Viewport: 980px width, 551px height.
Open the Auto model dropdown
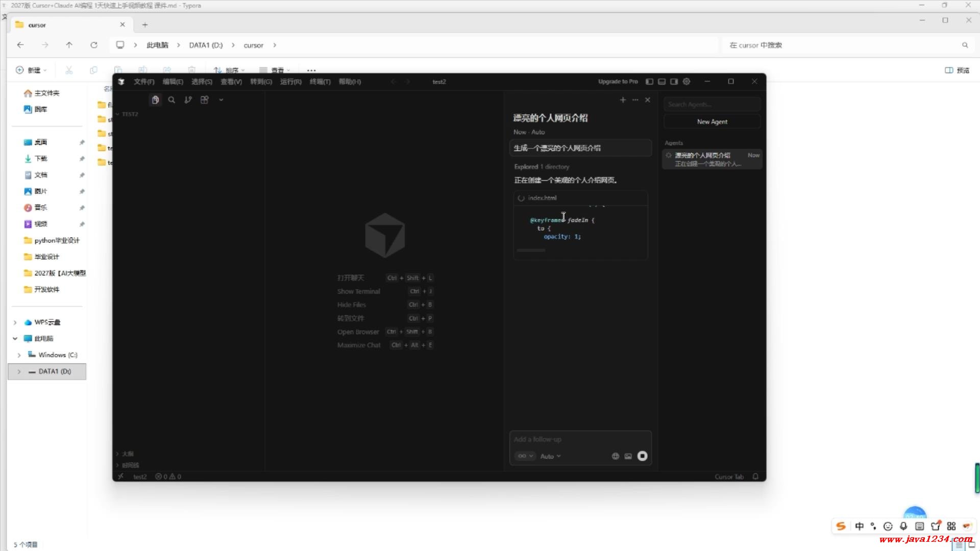point(550,456)
